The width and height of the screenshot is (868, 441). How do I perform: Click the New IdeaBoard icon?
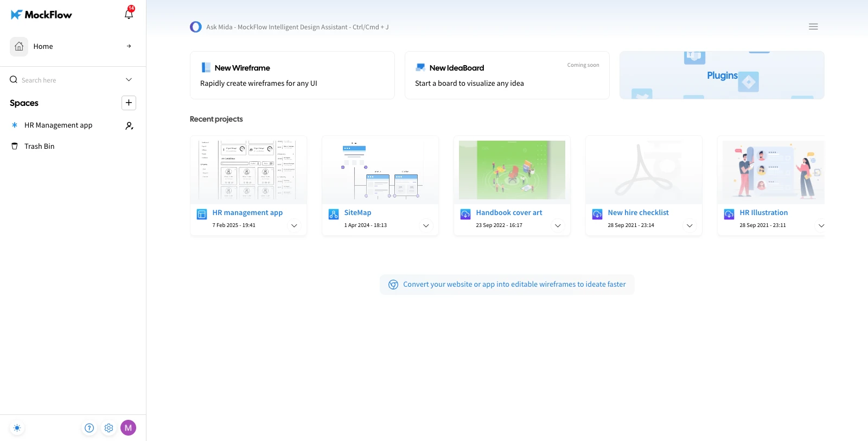point(420,67)
